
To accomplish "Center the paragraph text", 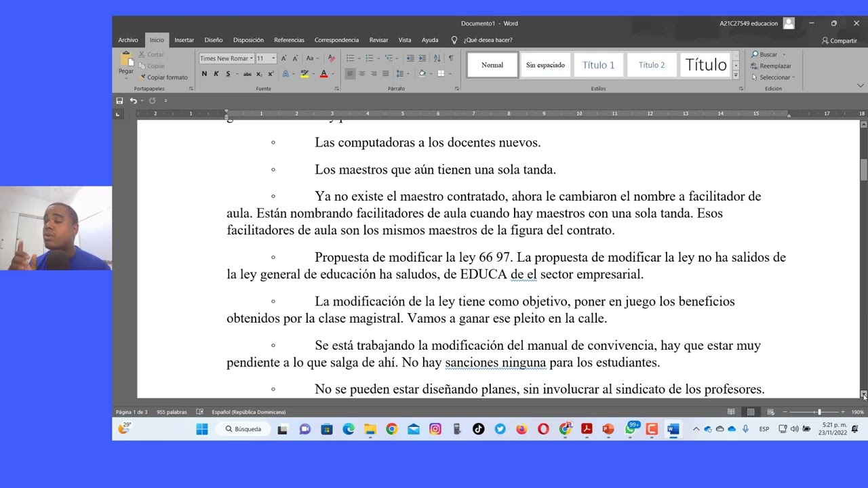I will tap(361, 74).
